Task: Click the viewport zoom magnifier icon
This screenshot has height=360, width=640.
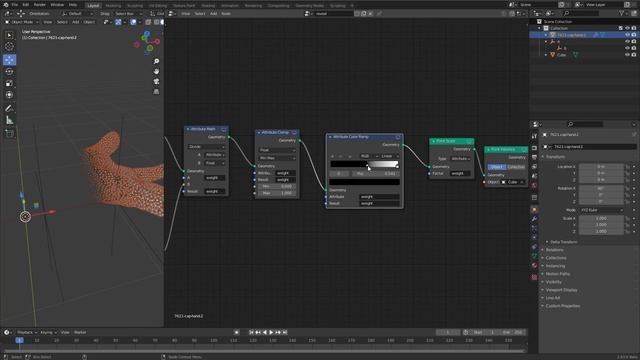Action: pyautogui.click(x=156, y=61)
